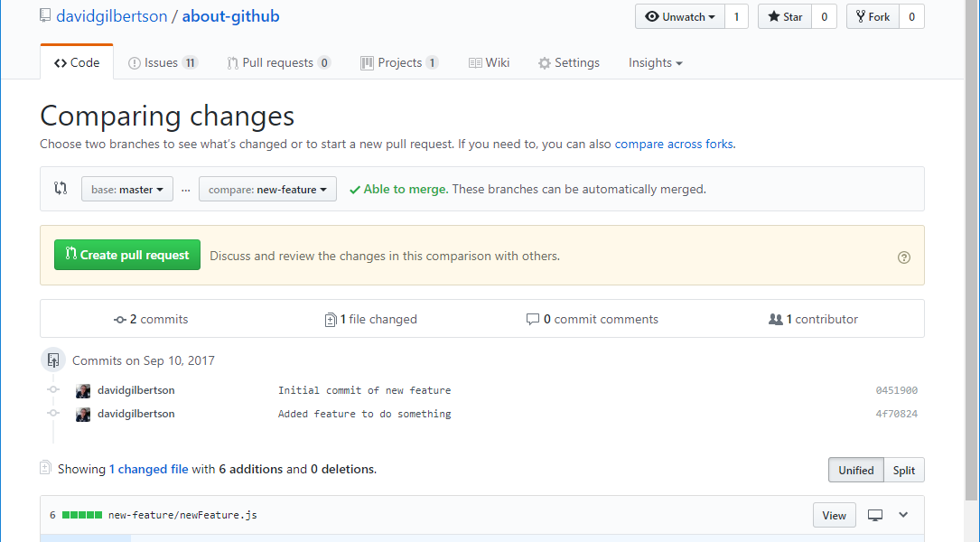Open the compare: new-feature branch dropdown
Screen dimensions: 980x542
pos(267,190)
